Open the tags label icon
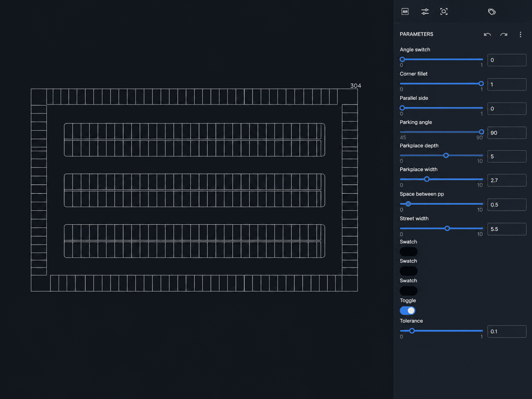This screenshot has width=532, height=399. (492, 12)
